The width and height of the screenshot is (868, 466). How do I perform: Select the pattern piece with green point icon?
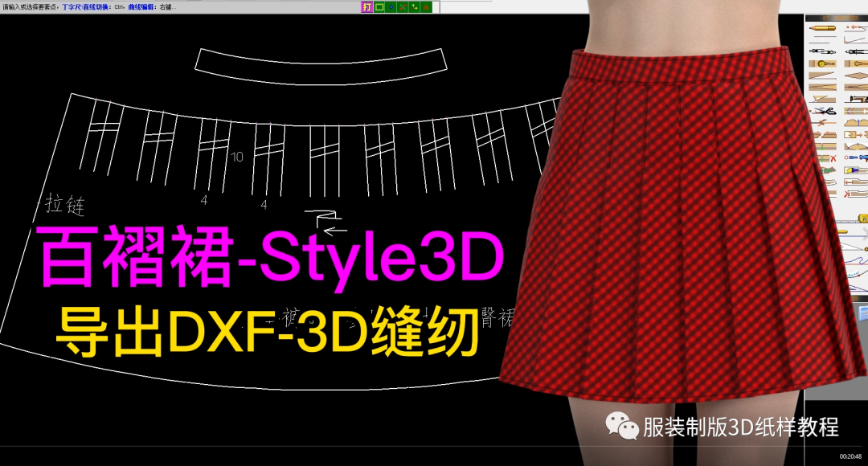click(825, 147)
